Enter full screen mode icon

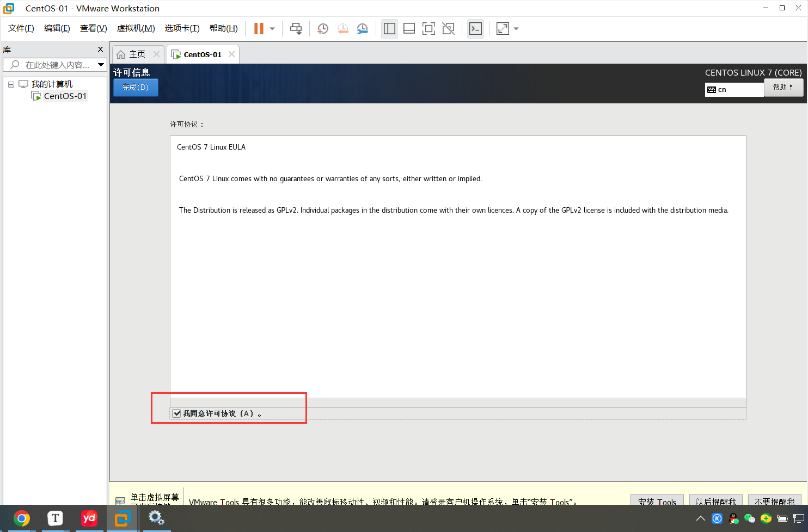[x=429, y=29]
